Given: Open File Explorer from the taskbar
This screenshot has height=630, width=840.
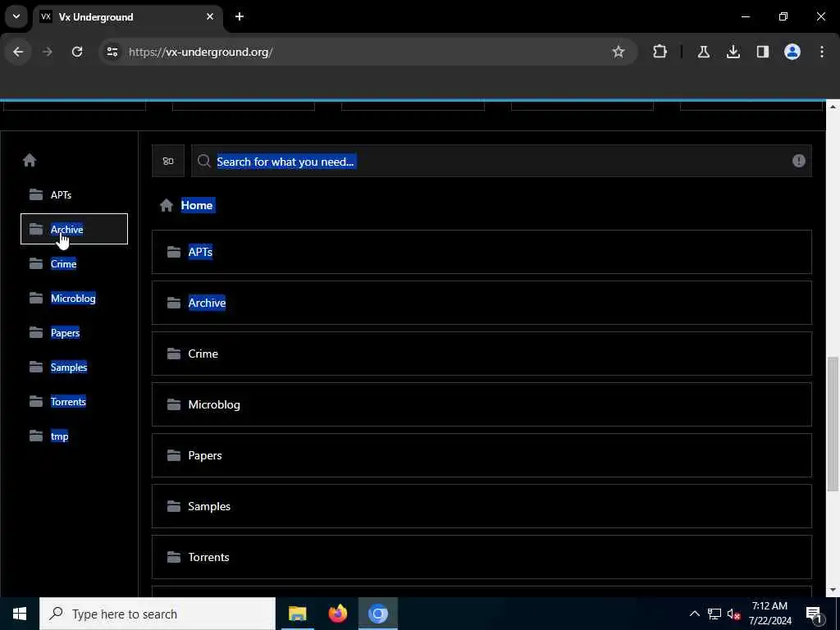Looking at the screenshot, I should click(x=297, y=614).
